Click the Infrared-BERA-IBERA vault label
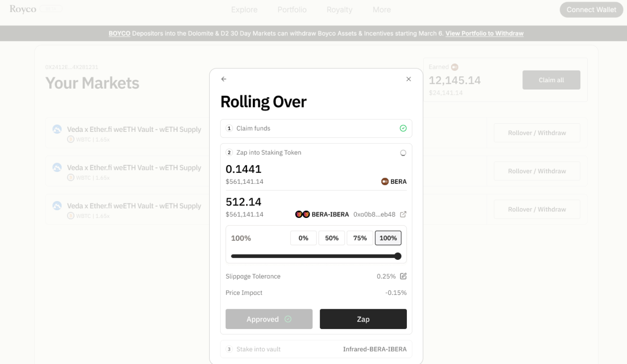Screen dimensions: 627x364 point(375,349)
